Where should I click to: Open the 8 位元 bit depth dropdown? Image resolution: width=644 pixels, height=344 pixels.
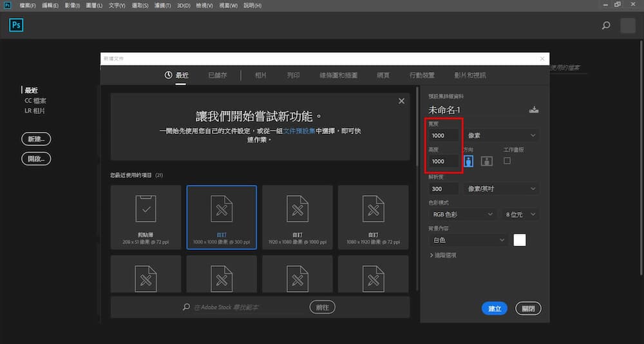pyautogui.click(x=520, y=214)
